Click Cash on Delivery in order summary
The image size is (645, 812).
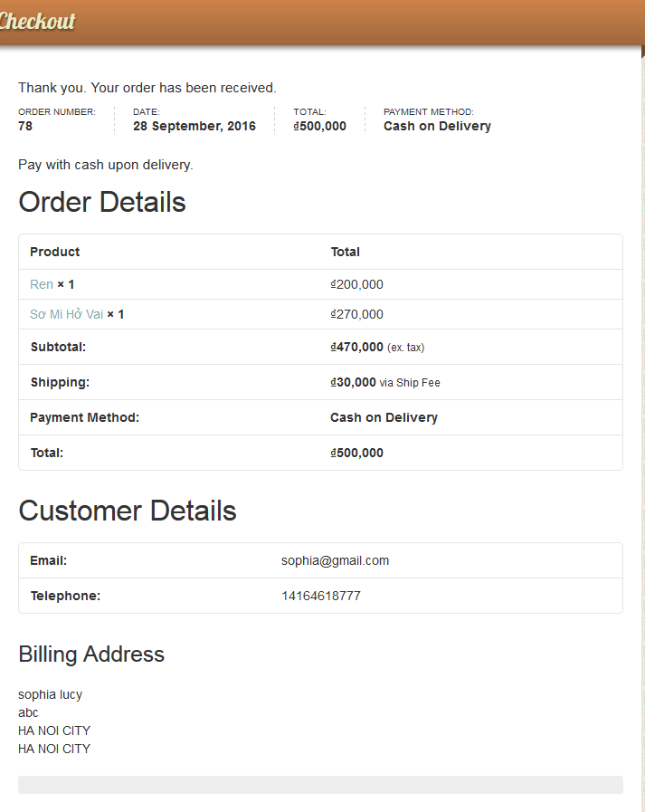click(x=437, y=126)
